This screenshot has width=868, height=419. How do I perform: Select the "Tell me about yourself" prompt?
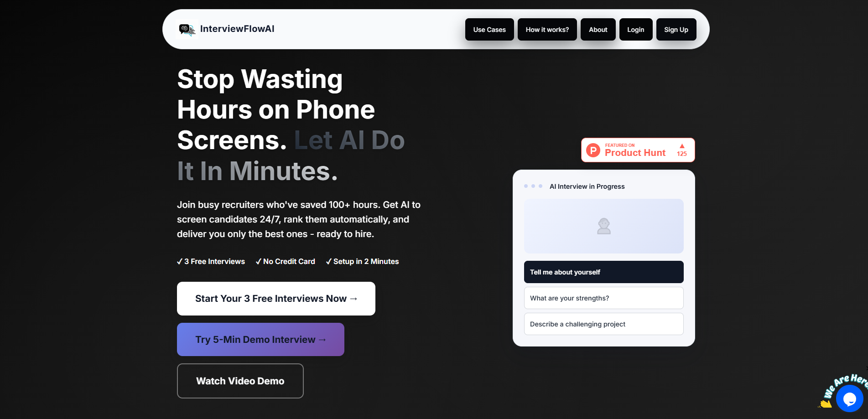(x=603, y=272)
